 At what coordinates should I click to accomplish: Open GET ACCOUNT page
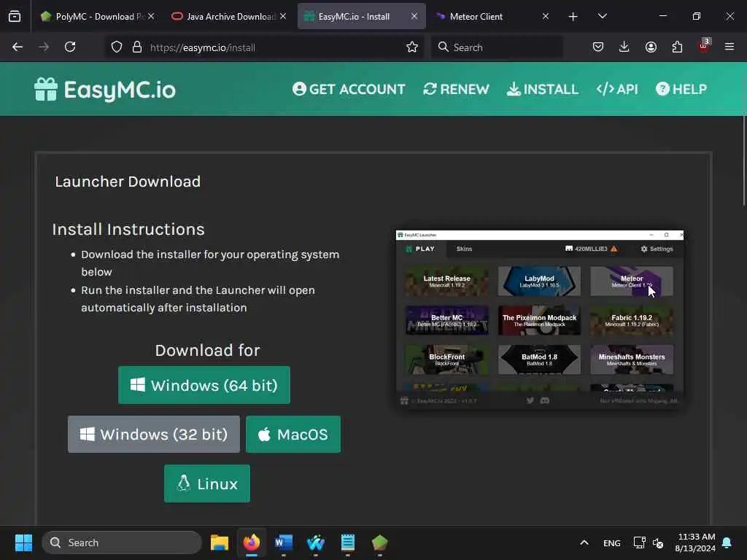pyautogui.click(x=349, y=89)
